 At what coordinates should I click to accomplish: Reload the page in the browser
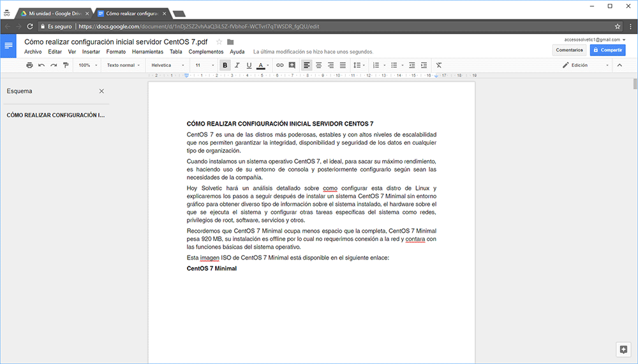[x=30, y=26]
